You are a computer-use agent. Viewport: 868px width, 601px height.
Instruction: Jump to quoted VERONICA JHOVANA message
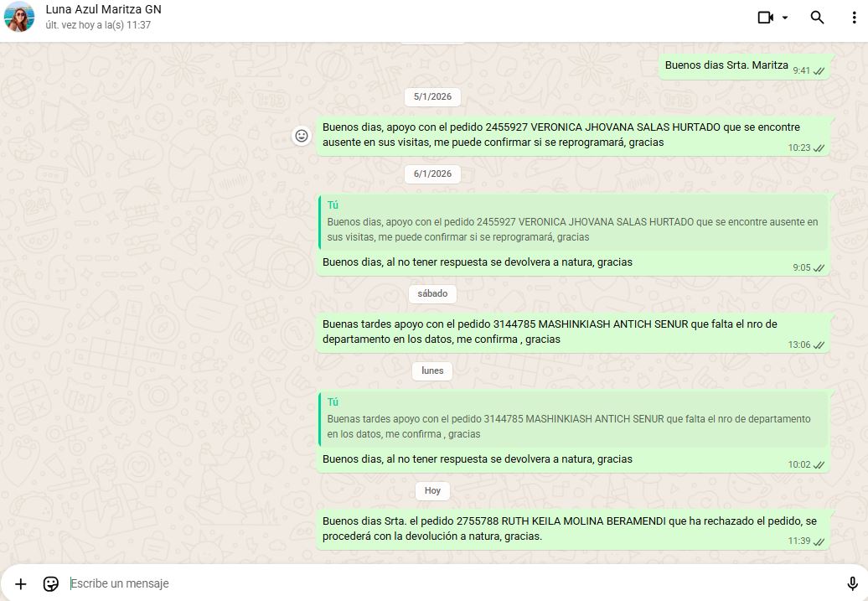(573, 223)
